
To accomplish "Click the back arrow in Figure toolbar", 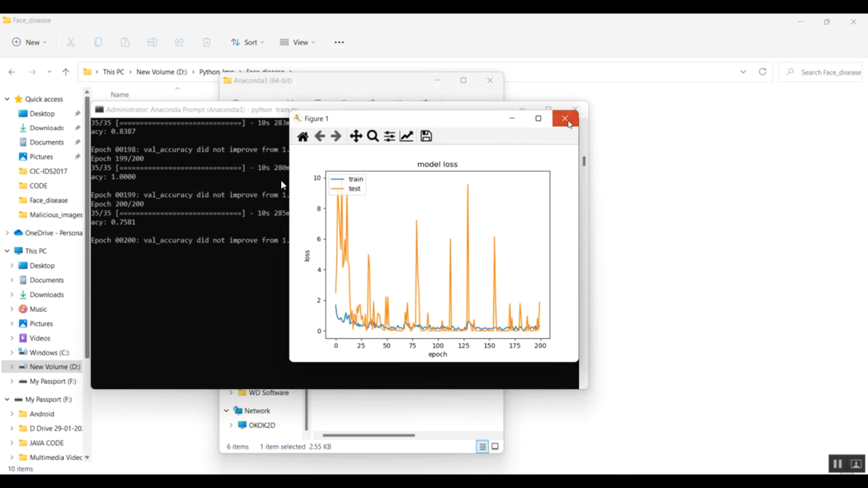I will [319, 136].
